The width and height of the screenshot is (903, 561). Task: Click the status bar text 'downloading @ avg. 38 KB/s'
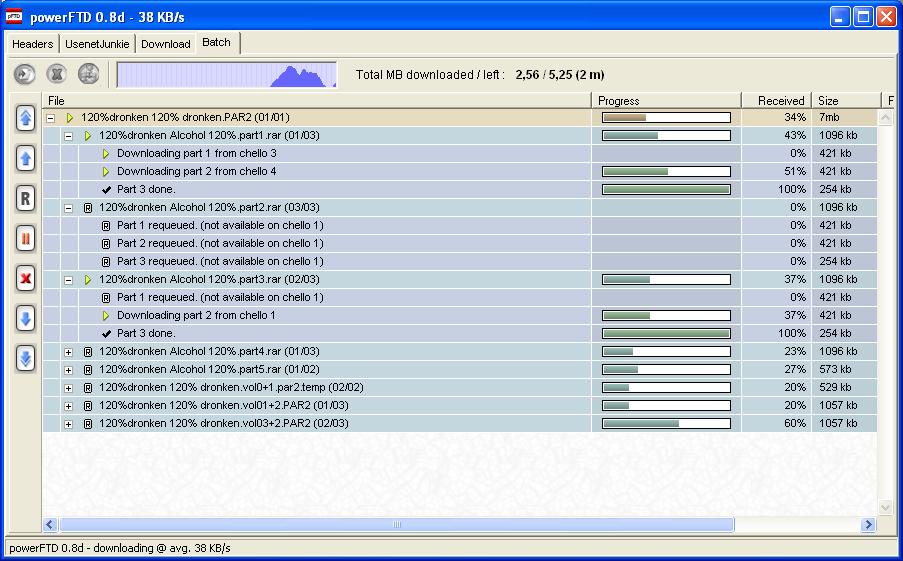coord(162,548)
